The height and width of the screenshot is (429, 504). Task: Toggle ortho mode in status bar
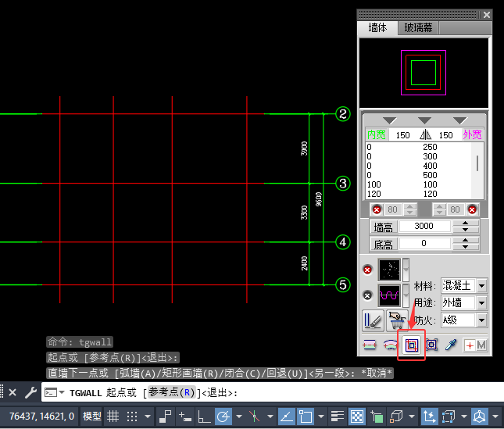coord(204,416)
